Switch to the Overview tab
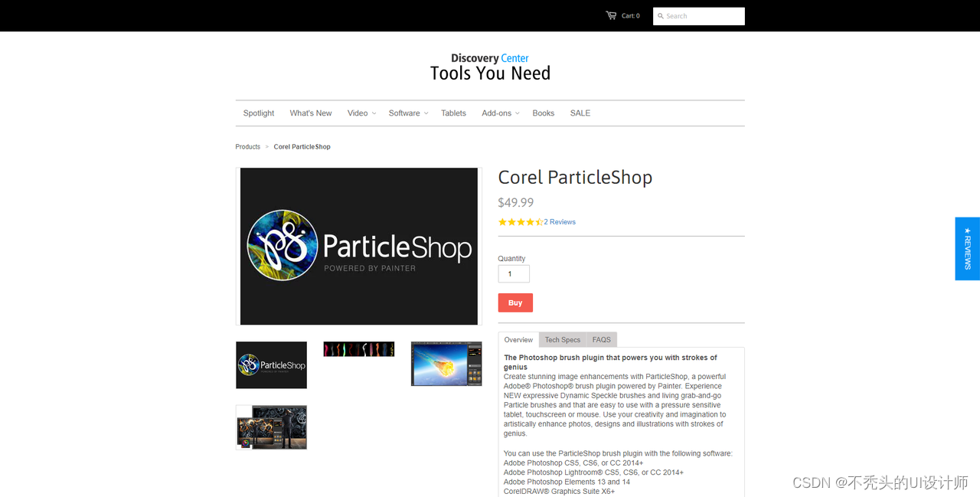 click(518, 340)
